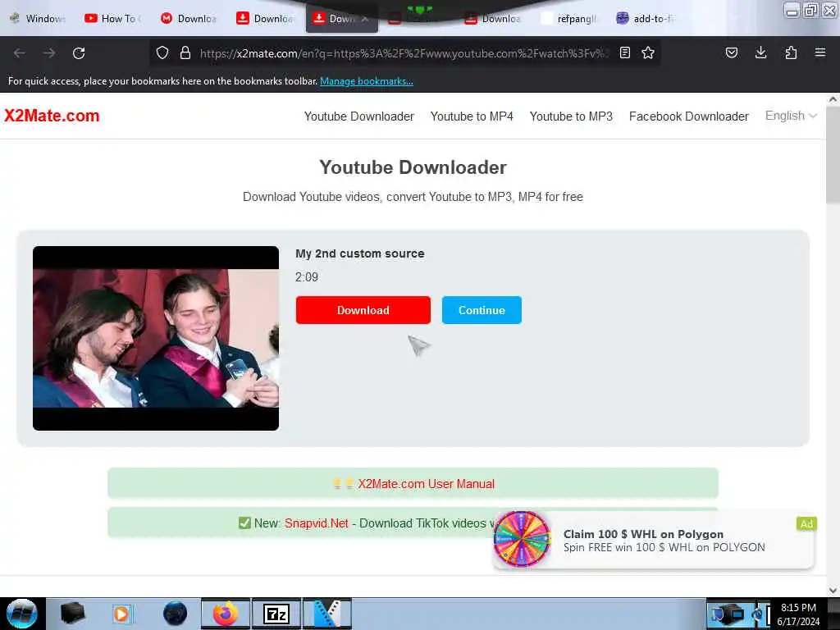Click the red Download button
Viewport: 840px width, 630px height.
click(x=363, y=310)
